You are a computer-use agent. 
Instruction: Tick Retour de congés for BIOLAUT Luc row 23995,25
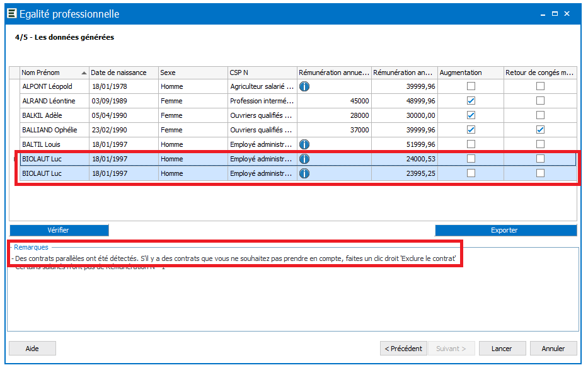tap(540, 173)
